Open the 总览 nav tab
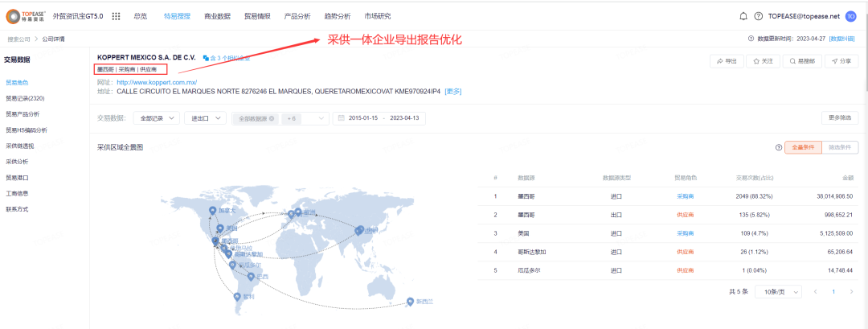868x329 pixels. [141, 17]
